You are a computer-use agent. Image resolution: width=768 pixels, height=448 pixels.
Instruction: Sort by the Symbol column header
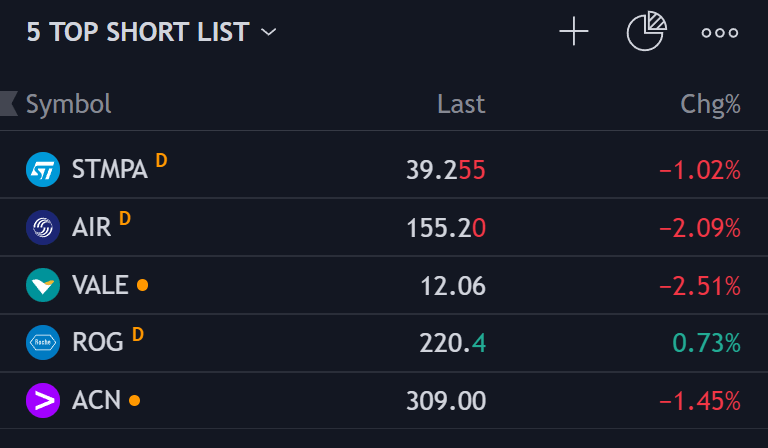tap(69, 104)
